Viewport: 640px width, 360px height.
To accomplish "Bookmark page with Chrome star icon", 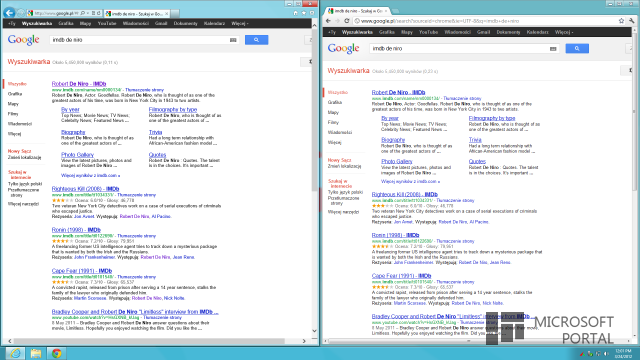I will pyautogui.click(x=621, y=21).
